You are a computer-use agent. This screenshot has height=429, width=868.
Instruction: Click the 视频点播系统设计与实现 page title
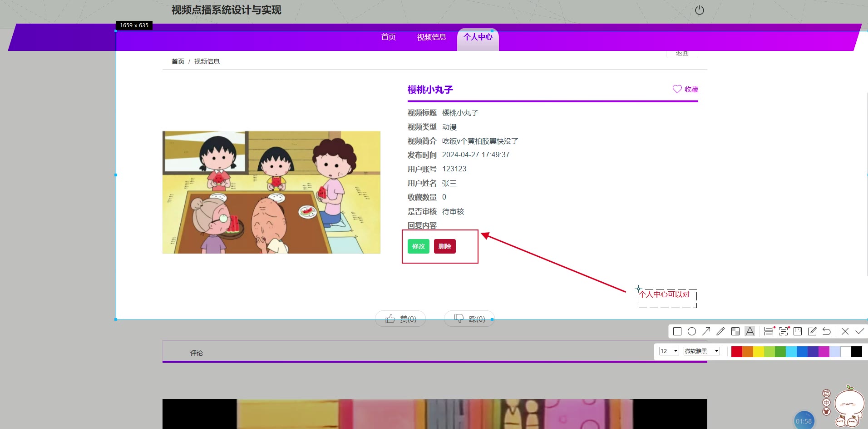pos(227,10)
